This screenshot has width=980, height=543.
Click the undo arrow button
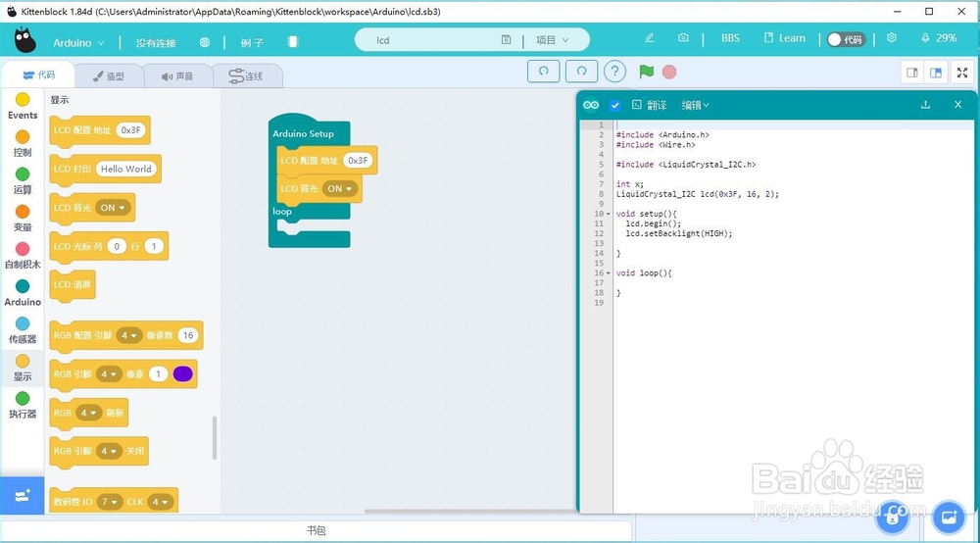coord(543,72)
